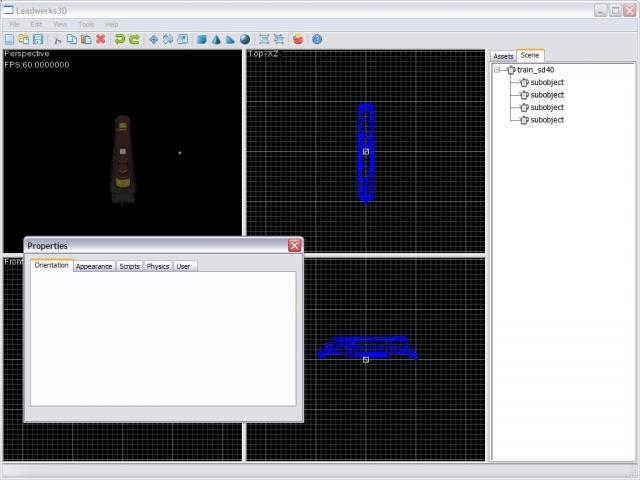Click the Cut scissors icon
The image size is (640, 480).
pyautogui.click(x=58, y=40)
